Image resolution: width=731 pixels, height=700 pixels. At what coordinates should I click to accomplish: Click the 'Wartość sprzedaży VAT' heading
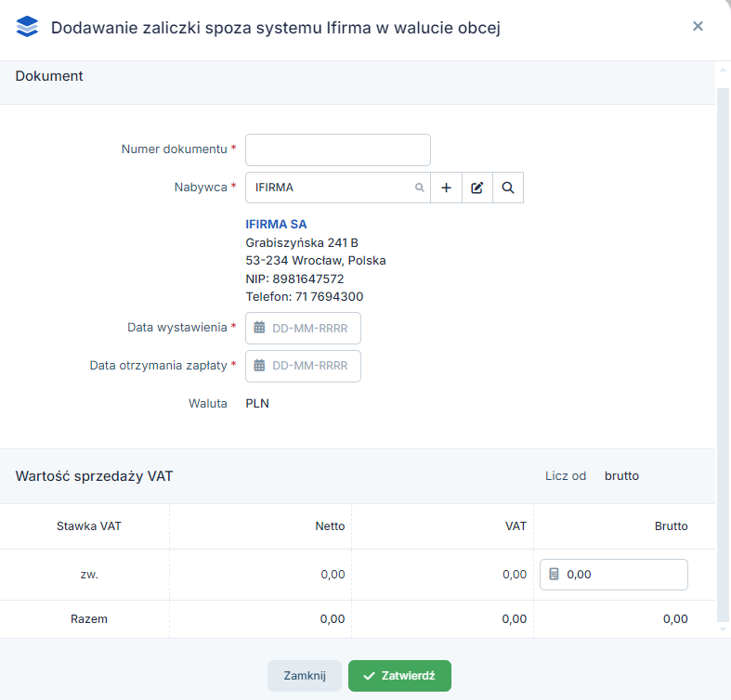click(x=94, y=476)
